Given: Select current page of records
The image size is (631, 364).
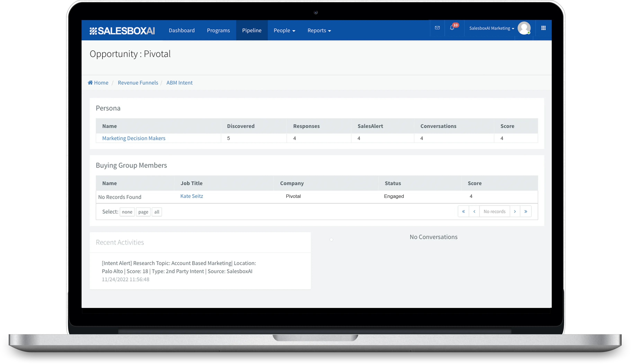Looking at the screenshot, I should pos(143,212).
